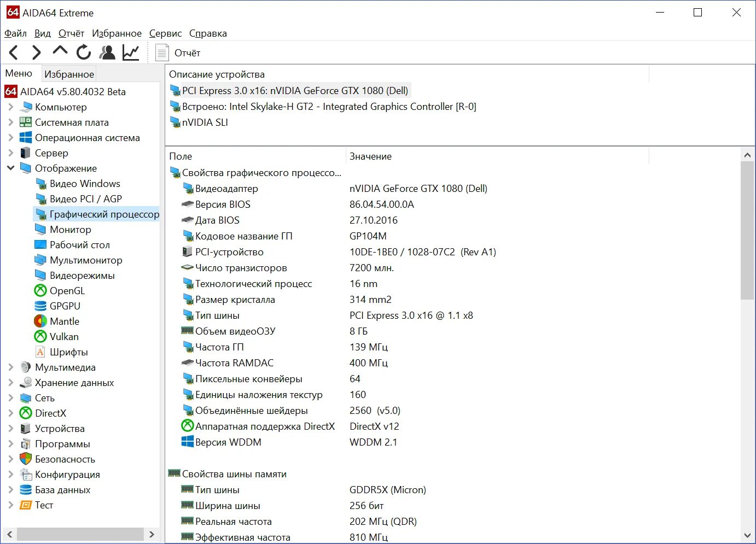Click the DirectX tree icon
The width and height of the screenshot is (756, 544).
(x=26, y=413)
